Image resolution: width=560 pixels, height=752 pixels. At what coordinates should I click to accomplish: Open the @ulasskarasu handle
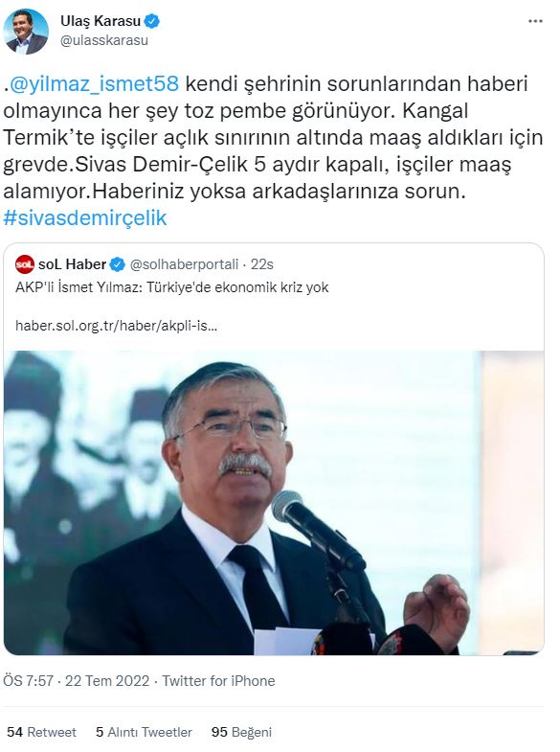[104, 40]
